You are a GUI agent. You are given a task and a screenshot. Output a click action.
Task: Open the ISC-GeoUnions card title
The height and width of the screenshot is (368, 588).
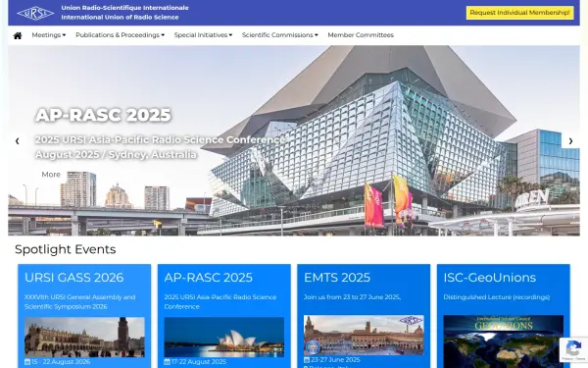489,278
